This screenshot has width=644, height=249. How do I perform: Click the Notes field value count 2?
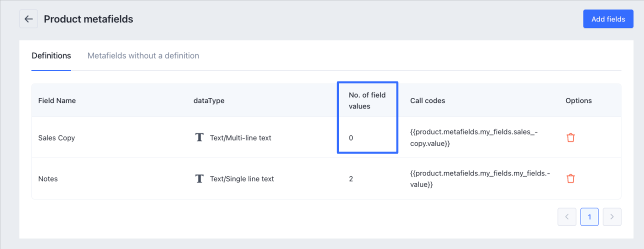tap(351, 179)
